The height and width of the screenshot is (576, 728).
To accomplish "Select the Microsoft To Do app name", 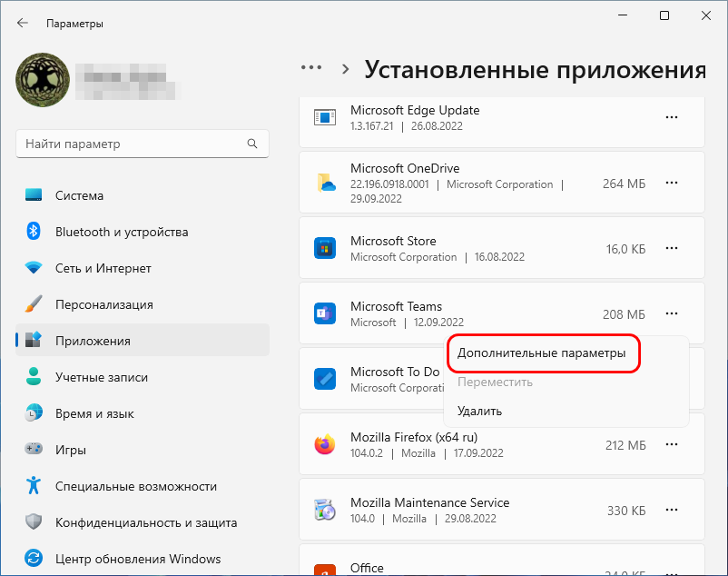I will tap(395, 372).
